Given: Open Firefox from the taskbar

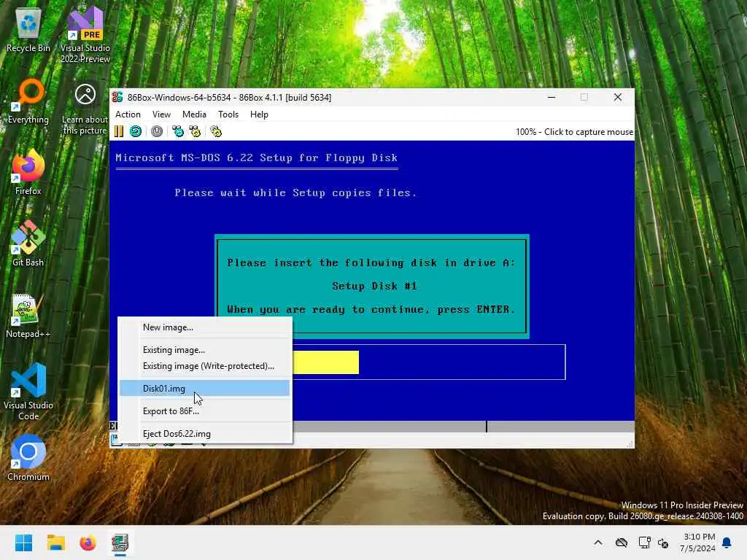Looking at the screenshot, I should (88, 542).
